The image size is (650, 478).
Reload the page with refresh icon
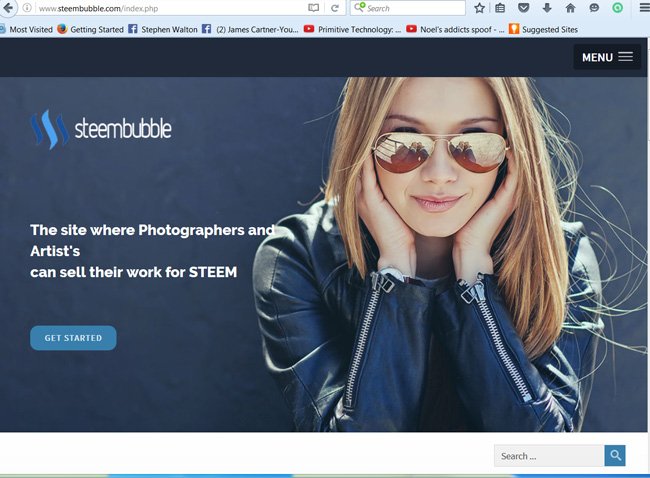coord(335,8)
